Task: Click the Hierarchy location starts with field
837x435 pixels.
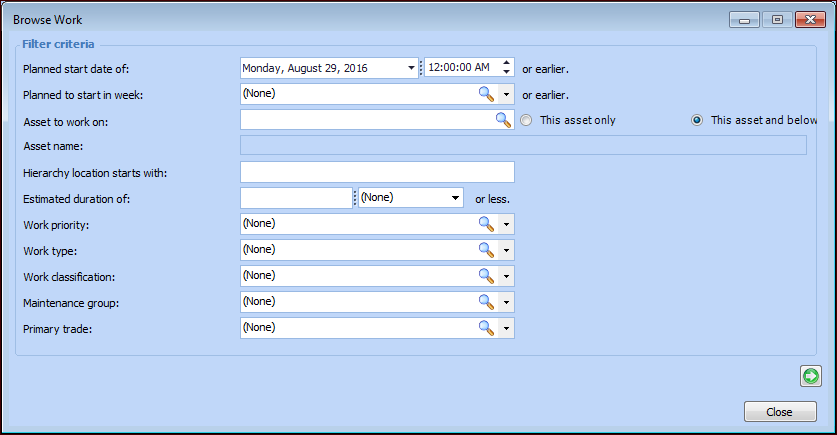Action: click(377, 172)
